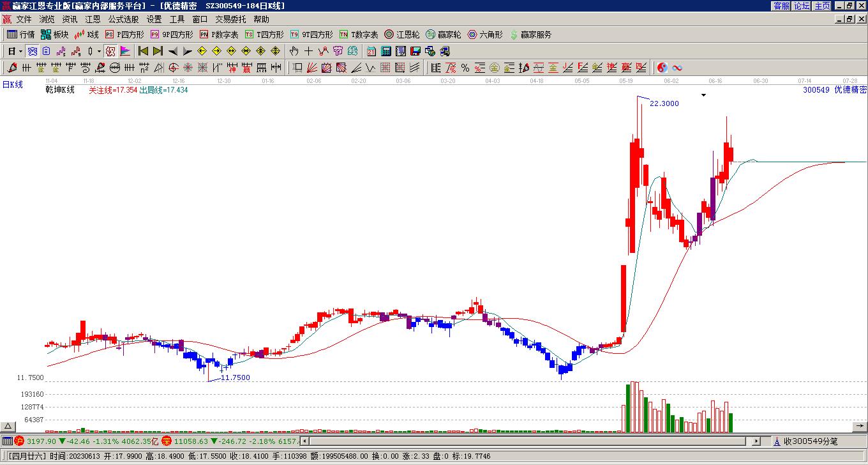Viewport: 868px width, 465px height.
Task: Select the crosshair cursor tool
Action: (x=308, y=51)
